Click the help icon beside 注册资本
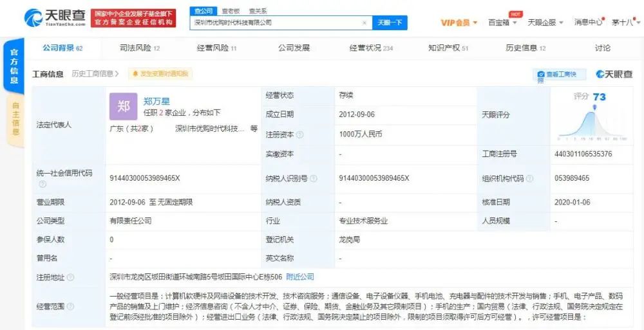The image size is (644, 330). (x=300, y=134)
